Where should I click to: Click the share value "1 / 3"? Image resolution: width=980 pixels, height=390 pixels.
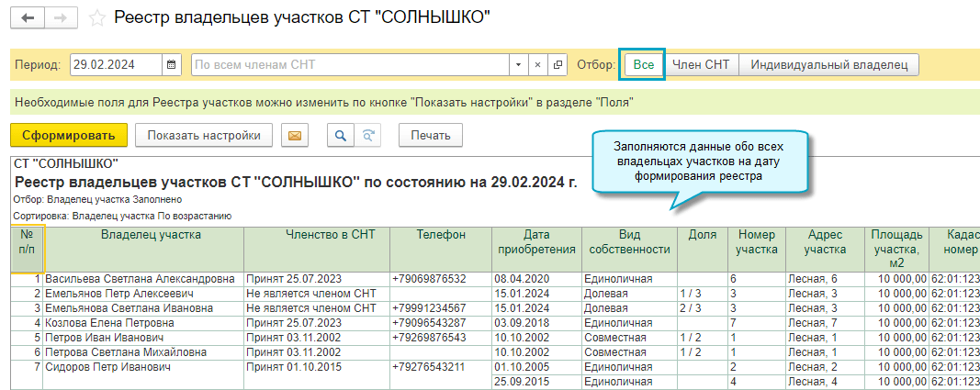(x=703, y=294)
